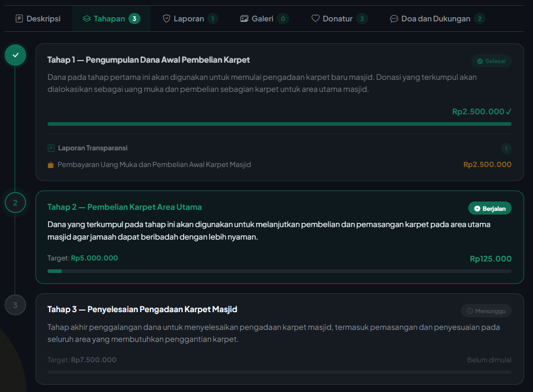This screenshot has height=392, width=533.
Task: Open Doa dan Dukungan tab
Action: click(437, 19)
